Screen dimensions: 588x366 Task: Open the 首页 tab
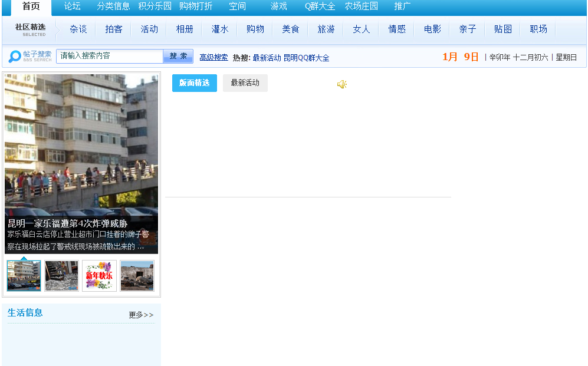coord(31,6)
